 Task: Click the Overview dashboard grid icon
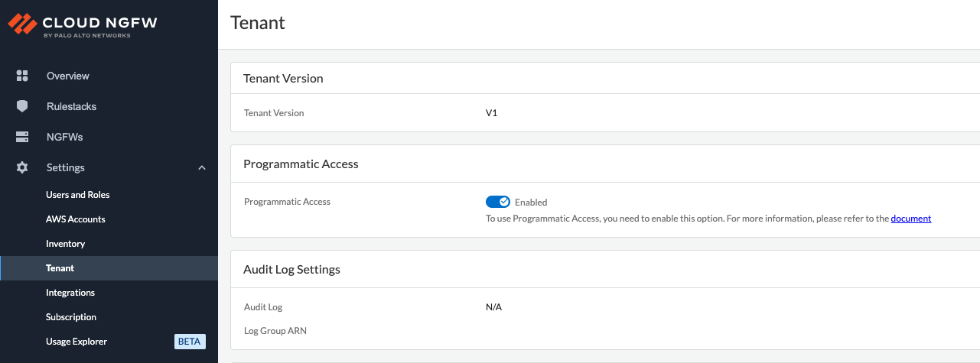click(x=22, y=76)
